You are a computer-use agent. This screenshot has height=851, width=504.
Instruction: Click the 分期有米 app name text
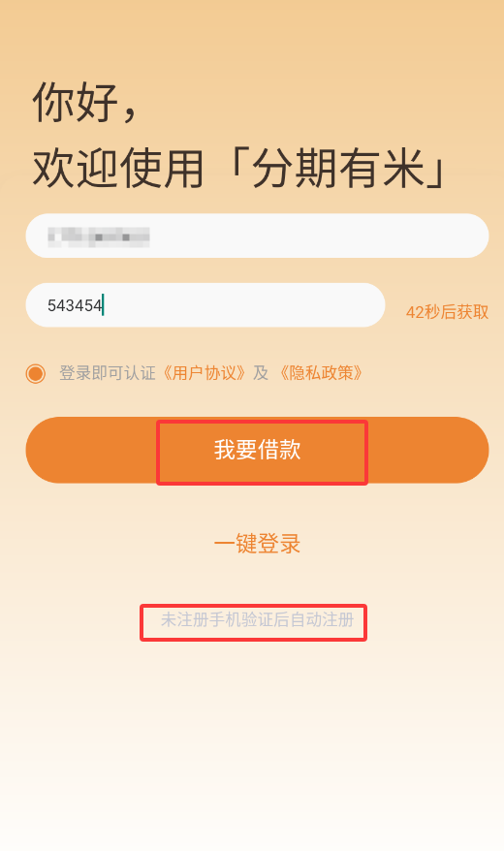point(337,168)
